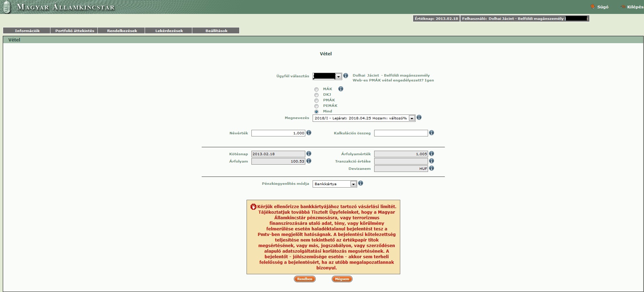Viewport: 644px width, 292px height.
Task: Click info icon beside MÁK radio option
Action: [x=341, y=89]
